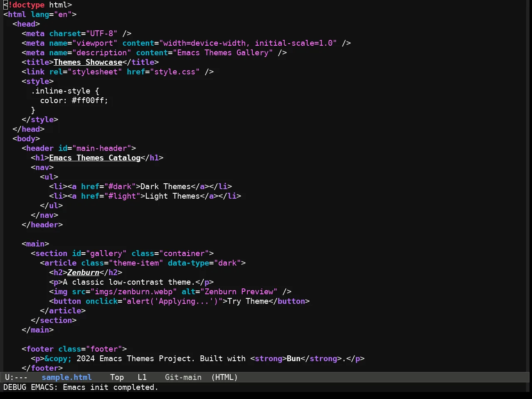This screenshot has width=532, height=399.
Task: Click the "imgs/zenburn.webp" src string
Action: [x=134, y=292]
